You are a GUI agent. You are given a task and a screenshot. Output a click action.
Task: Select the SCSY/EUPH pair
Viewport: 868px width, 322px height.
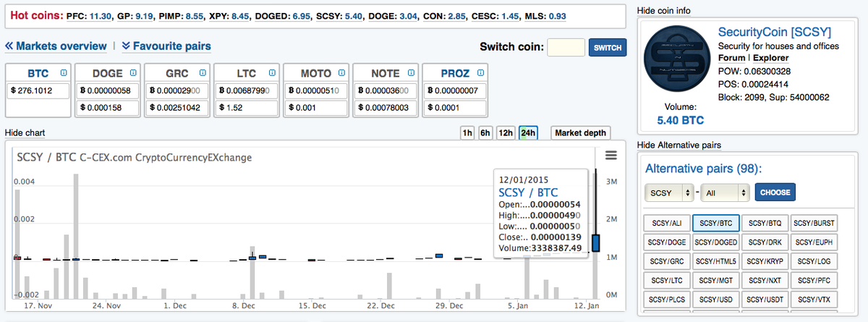pos(814,242)
